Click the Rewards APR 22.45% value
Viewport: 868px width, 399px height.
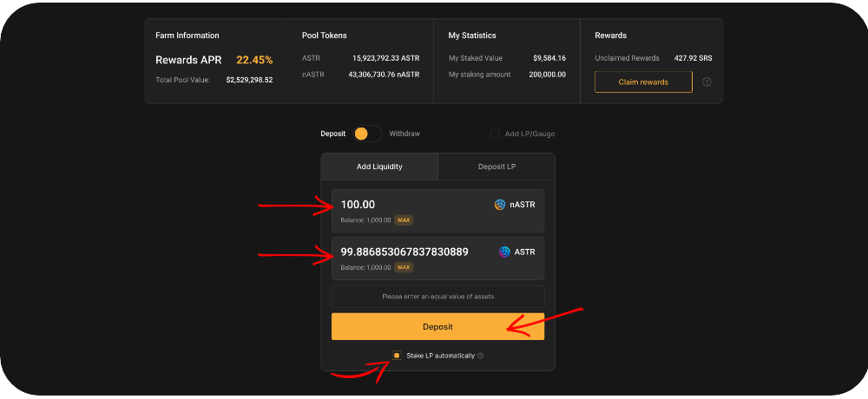[x=254, y=60]
